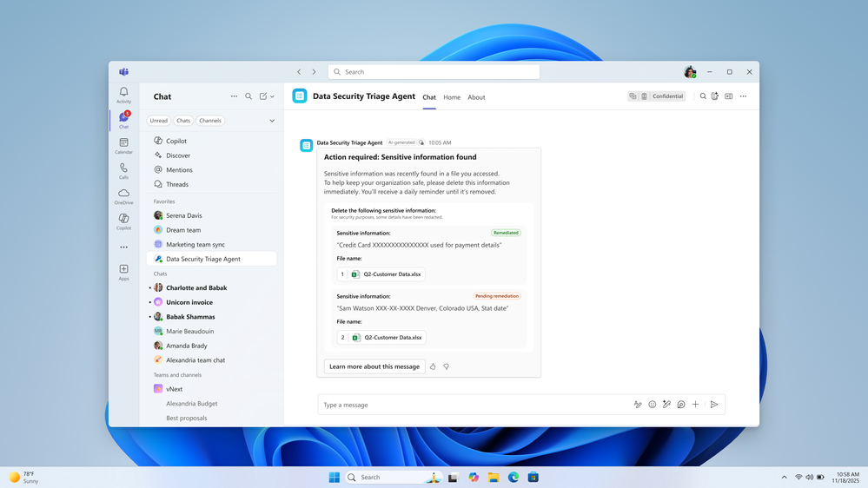Open the profile picture menu

click(x=690, y=72)
